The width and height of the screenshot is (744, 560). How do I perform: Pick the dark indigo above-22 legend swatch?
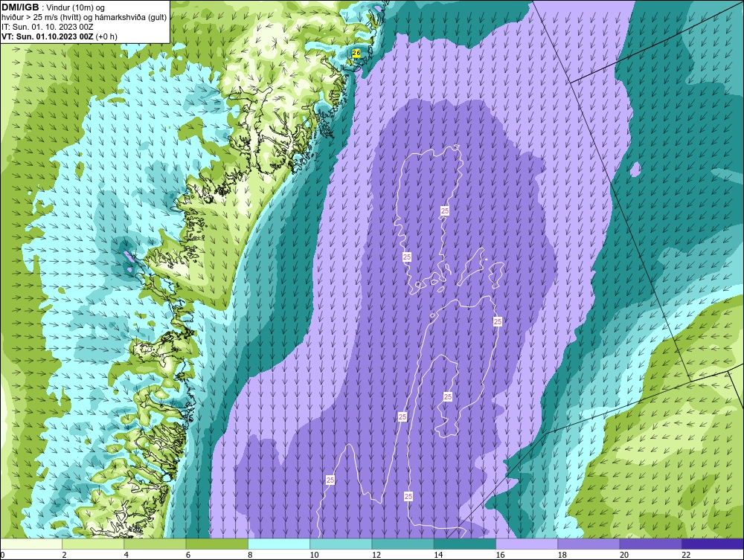click(713, 544)
